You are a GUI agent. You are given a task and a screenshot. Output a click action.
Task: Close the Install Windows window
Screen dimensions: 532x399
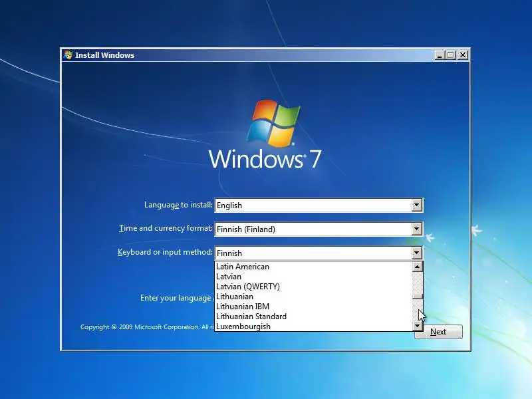coord(463,55)
